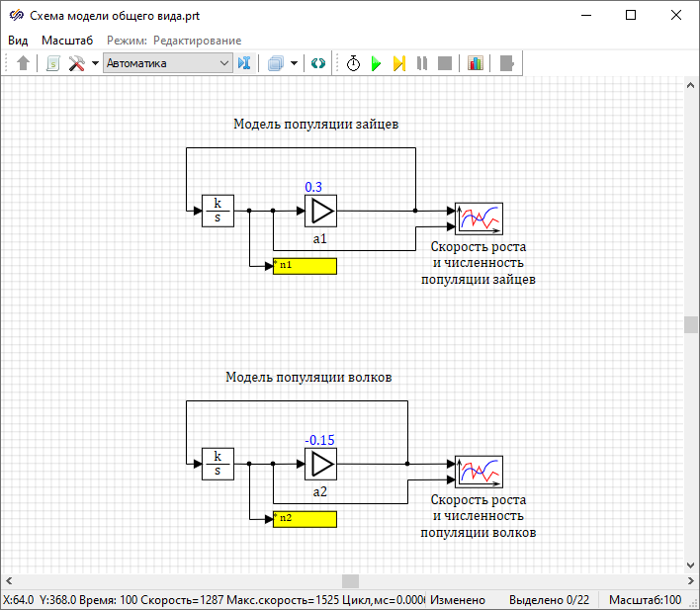Select the a1 amplifier triangle block
The height and width of the screenshot is (610, 700).
(x=320, y=211)
